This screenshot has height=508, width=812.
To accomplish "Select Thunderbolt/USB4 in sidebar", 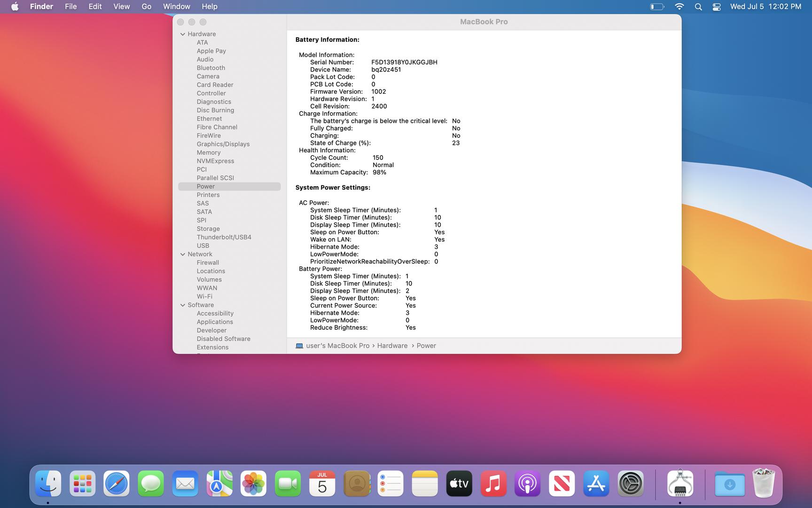I will coord(224,237).
